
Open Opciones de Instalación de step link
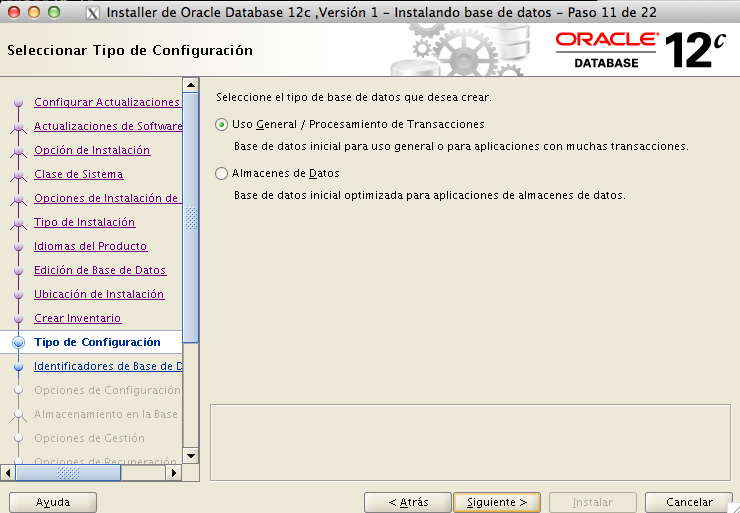pyautogui.click(x=106, y=198)
